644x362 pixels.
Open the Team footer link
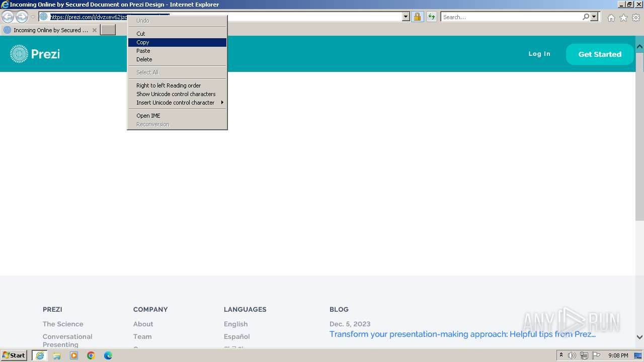[x=142, y=337]
